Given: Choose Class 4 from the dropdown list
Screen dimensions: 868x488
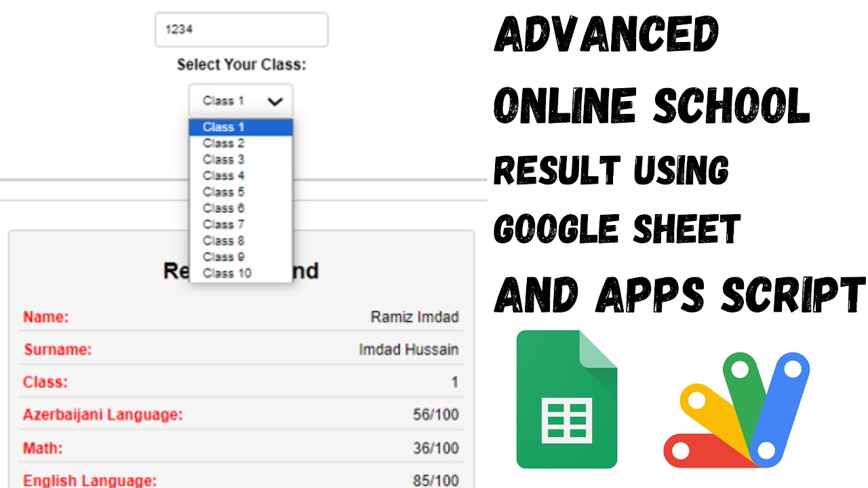Looking at the screenshot, I should pos(241,176).
